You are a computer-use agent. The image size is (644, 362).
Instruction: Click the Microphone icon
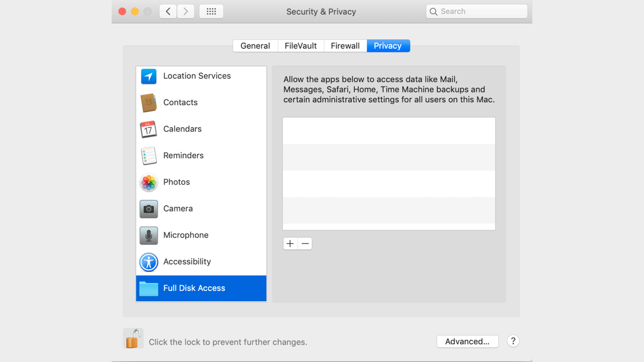(x=148, y=235)
